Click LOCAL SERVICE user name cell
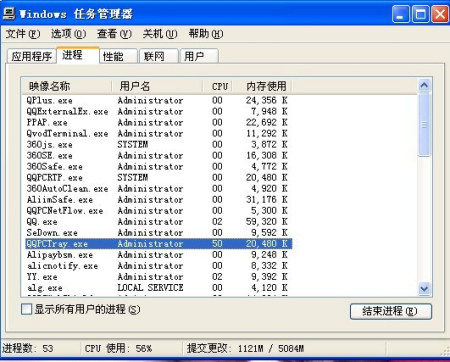The width and height of the screenshot is (450, 362). [150, 288]
